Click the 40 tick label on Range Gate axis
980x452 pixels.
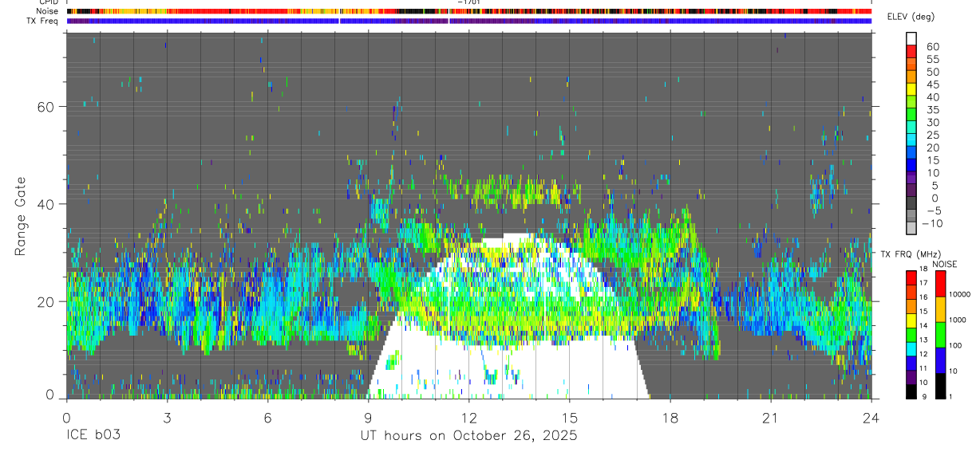46,204
